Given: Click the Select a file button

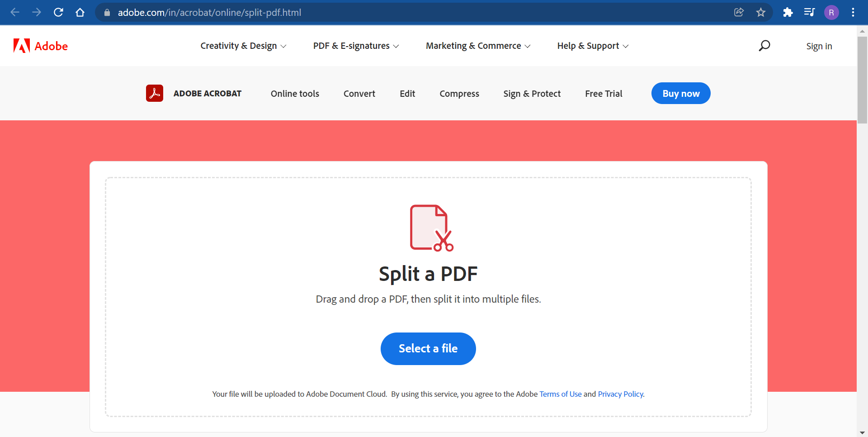Looking at the screenshot, I should coord(428,348).
